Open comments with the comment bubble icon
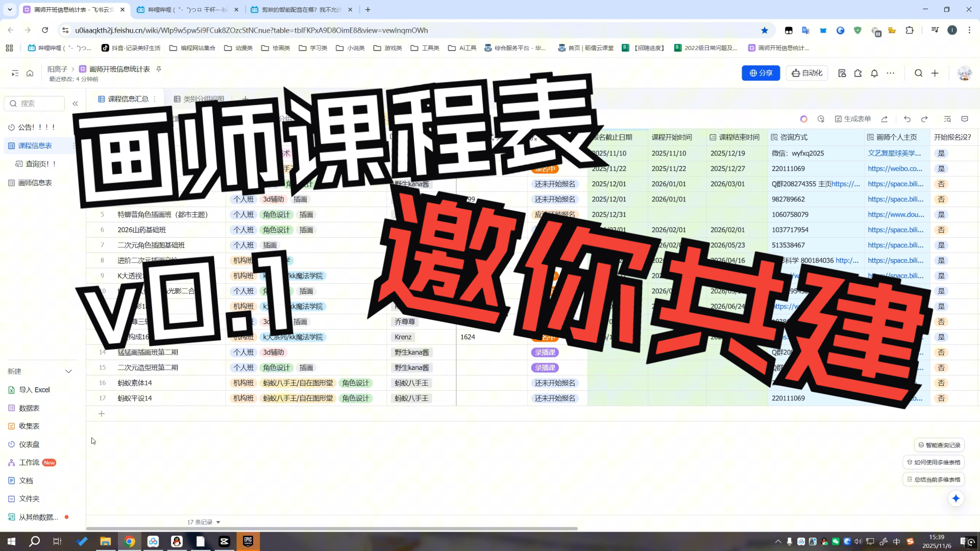This screenshot has width=980, height=551. (964, 119)
